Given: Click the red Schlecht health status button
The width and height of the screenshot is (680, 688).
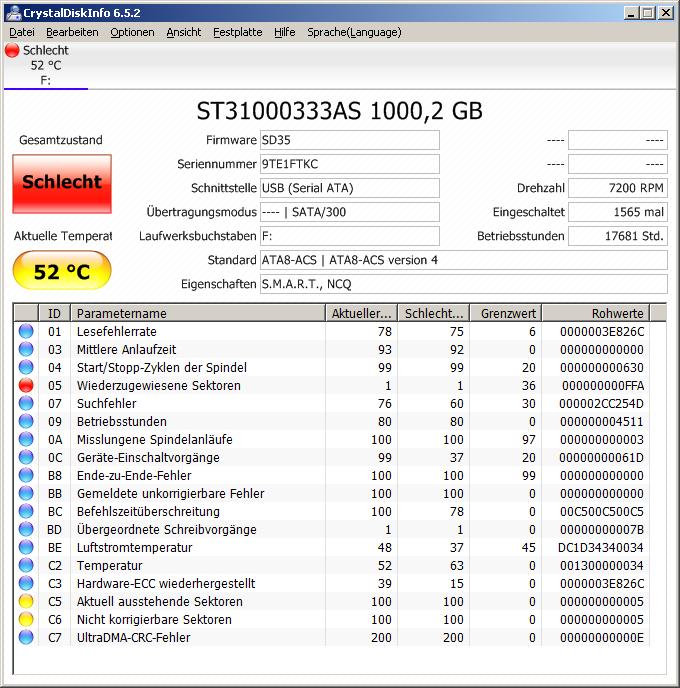Looking at the screenshot, I should pyautogui.click(x=62, y=183).
